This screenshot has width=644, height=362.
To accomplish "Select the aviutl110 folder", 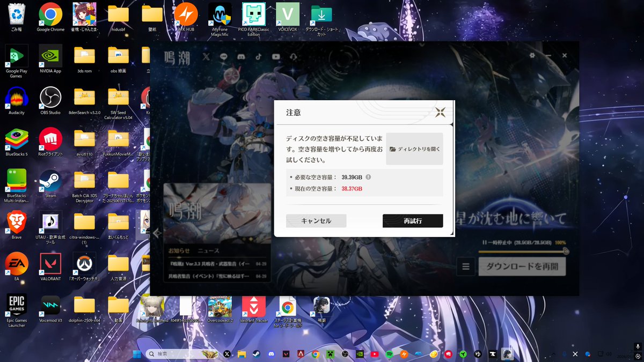I will pos(84,142).
